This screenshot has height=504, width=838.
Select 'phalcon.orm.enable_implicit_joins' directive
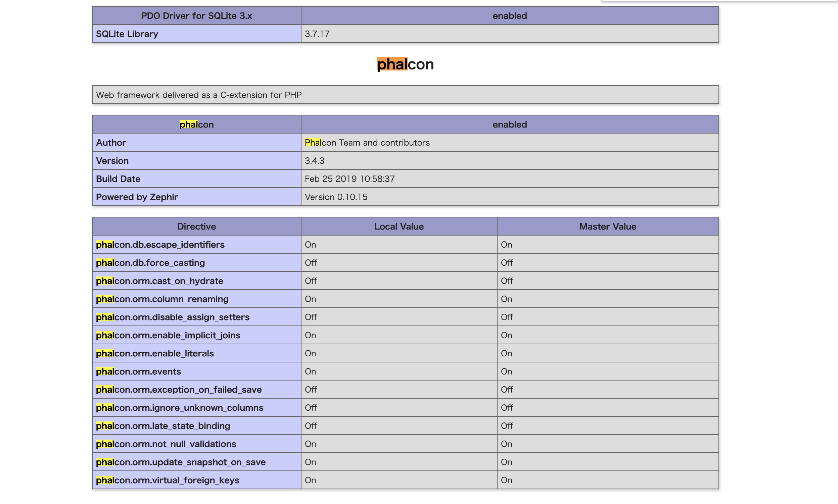click(x=168, y=335)
